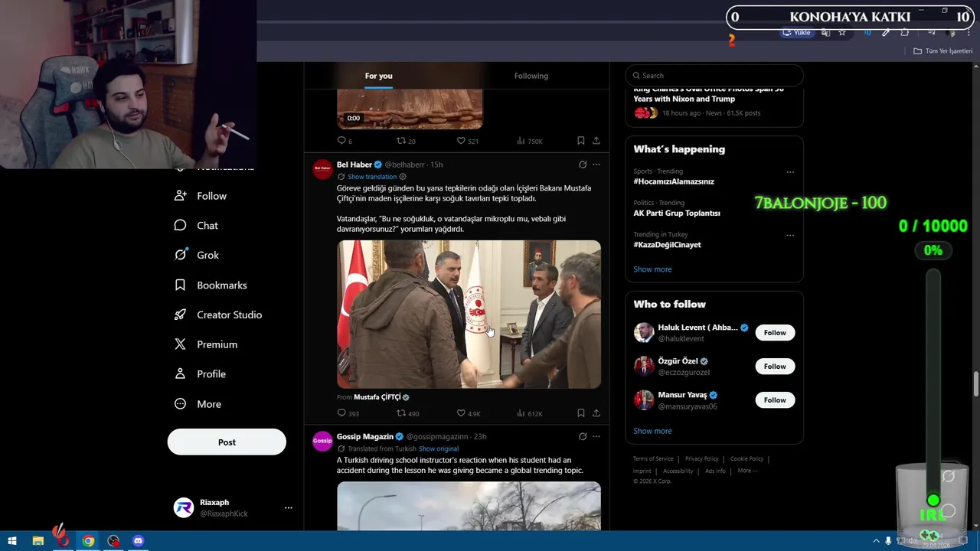More options for #HocamızıAlamazsınız trend

(790, 172)
